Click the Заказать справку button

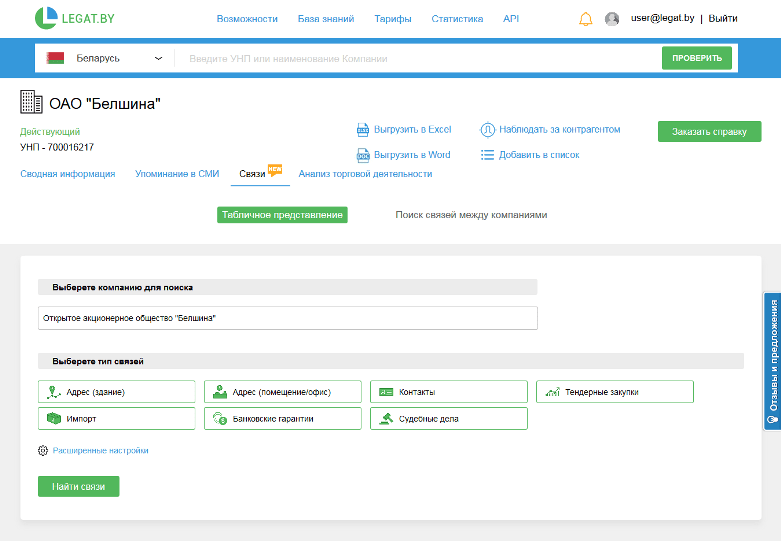(x=709, y=131)
